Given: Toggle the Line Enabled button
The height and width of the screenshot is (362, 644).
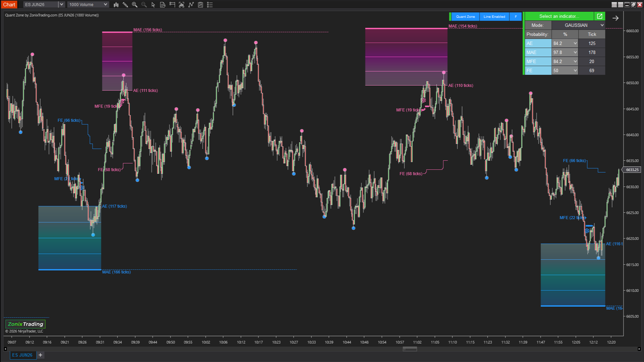Looking at the screenshot, I should tap(494, 17).
